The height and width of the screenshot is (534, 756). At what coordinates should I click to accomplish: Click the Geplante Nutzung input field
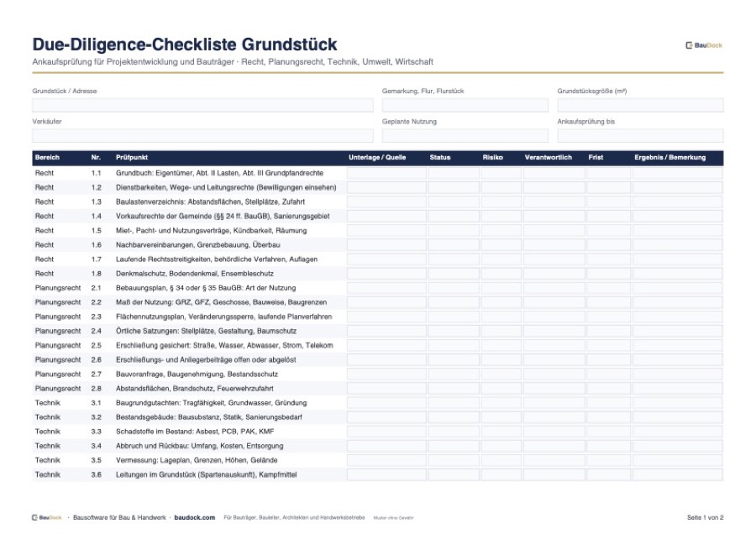[465, 136]
